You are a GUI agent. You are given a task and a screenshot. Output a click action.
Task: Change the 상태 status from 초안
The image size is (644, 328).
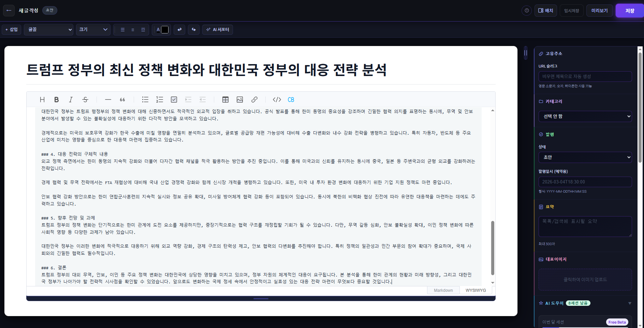[x=585, y=157]
